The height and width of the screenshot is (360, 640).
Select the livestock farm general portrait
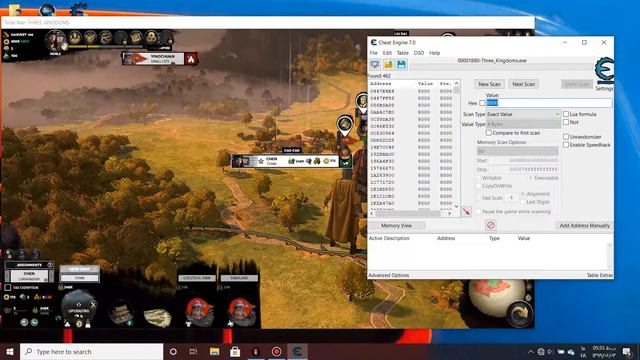pyautogui.click(x=199, y=311)
